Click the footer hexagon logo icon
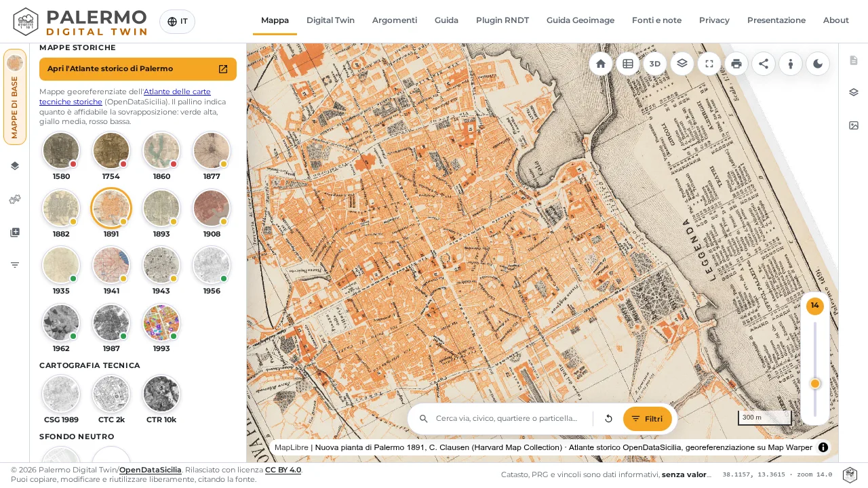Screen dimensions: 868x488 point(850,475)
